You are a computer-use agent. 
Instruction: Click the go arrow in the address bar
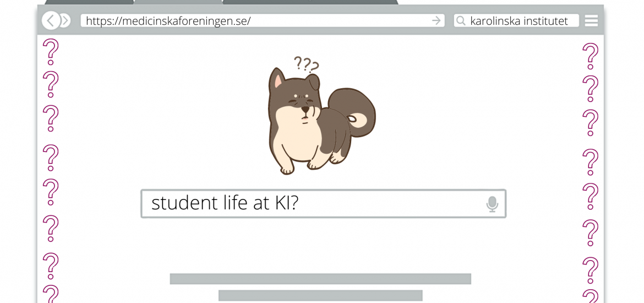[436, 20]
